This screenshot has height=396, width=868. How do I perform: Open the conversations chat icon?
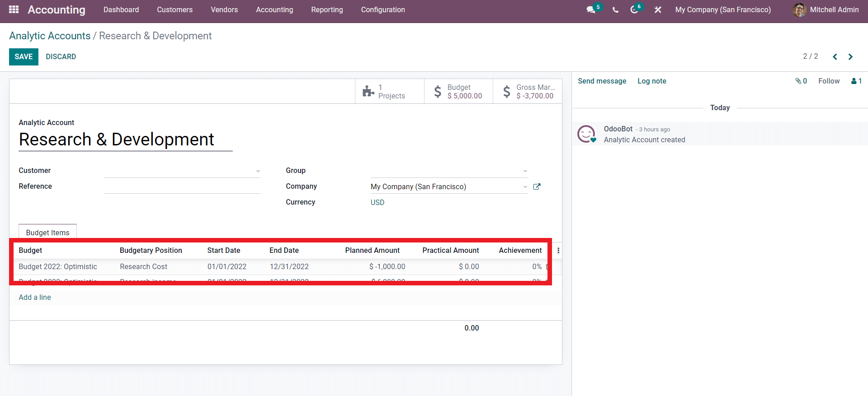tap(590, 9)
